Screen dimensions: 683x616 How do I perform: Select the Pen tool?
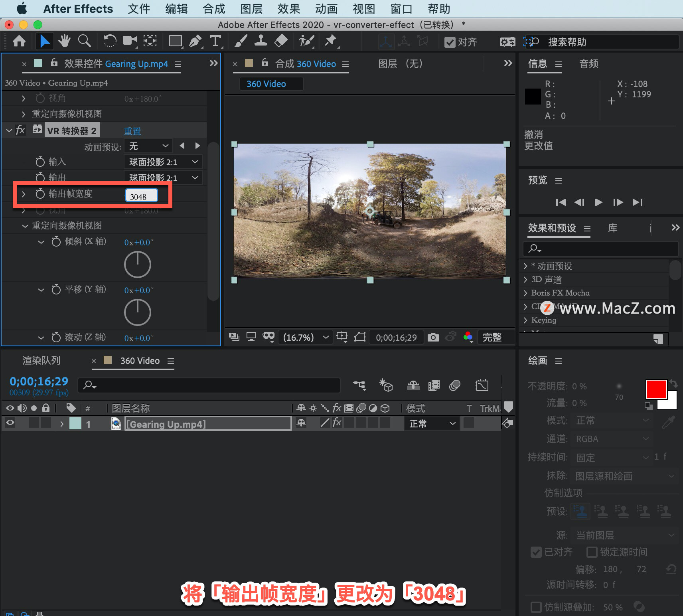click(x=195, y=41)
